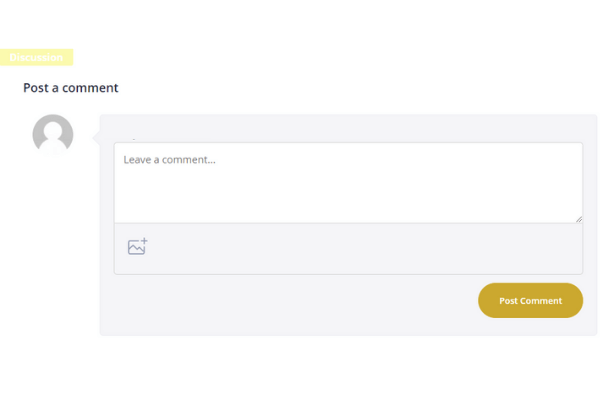Image resolution: width=600 pixels, height=400 pixels.
Task: Click the white head shape in the avatar
Action: (53, 130)
